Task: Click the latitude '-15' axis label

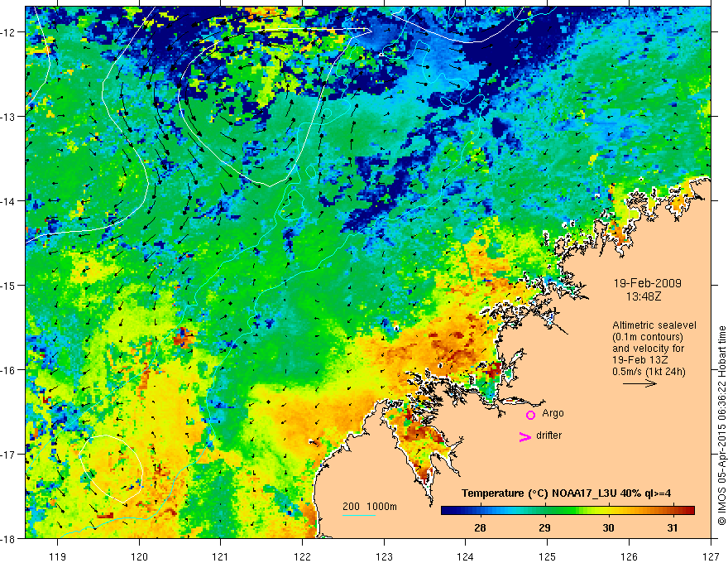Action: pos(9,285)
